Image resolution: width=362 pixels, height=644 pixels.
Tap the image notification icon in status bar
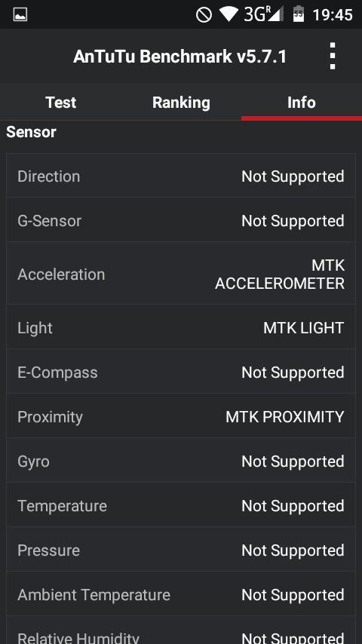[x=20, y=15]
